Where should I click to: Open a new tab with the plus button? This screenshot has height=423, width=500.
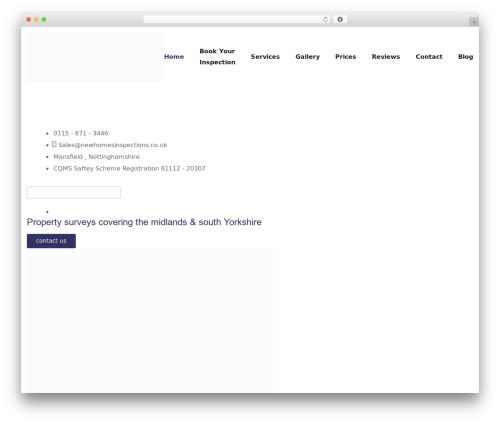[474, 22]
